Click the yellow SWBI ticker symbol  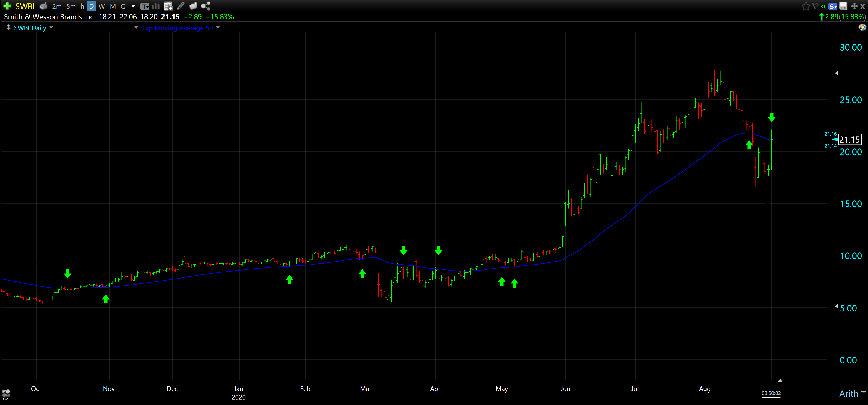(x=25, y=6)
